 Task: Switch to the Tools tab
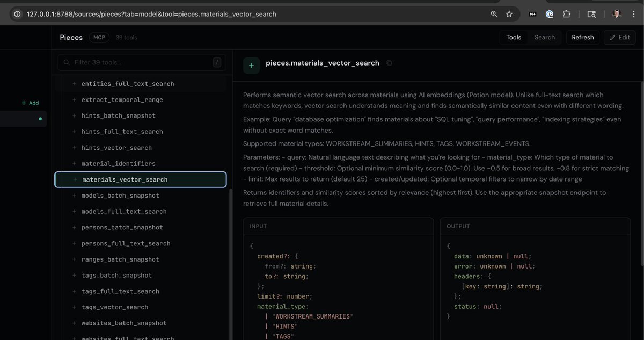514,37
